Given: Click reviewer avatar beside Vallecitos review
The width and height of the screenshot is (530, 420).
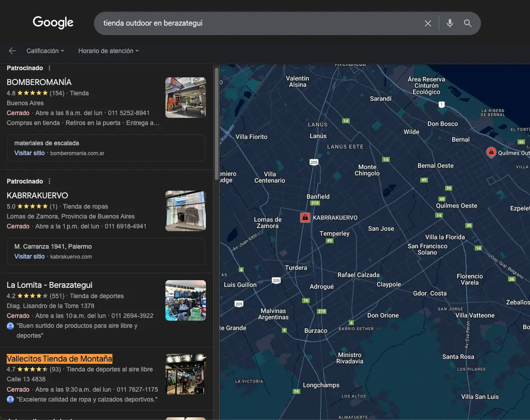Looking at the screenshot, I should pyautogui.click(x=10, y=399).
